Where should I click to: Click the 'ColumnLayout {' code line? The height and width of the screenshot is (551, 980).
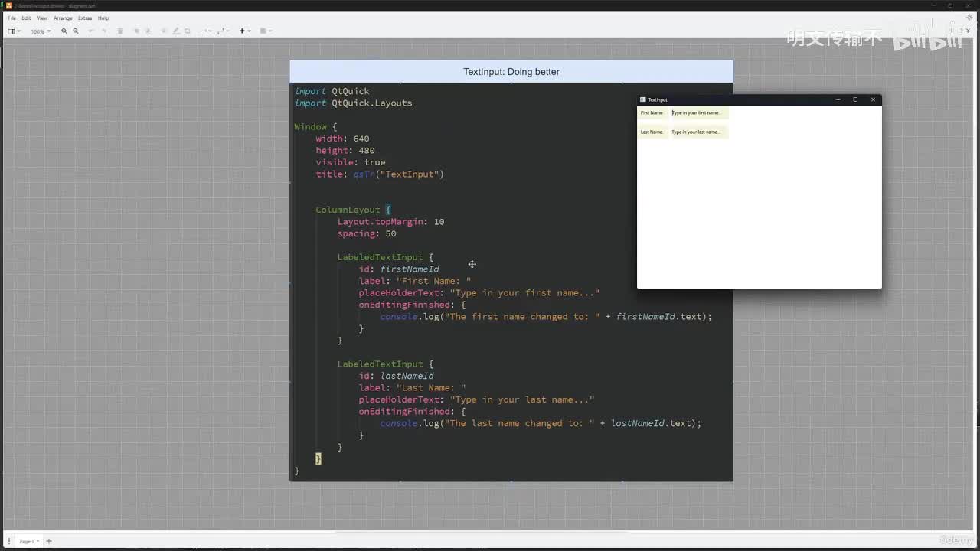click(x=353, y=210)
